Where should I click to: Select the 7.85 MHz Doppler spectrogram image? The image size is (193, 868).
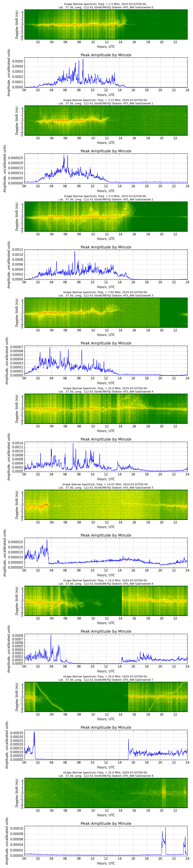[x=106, y=313]
